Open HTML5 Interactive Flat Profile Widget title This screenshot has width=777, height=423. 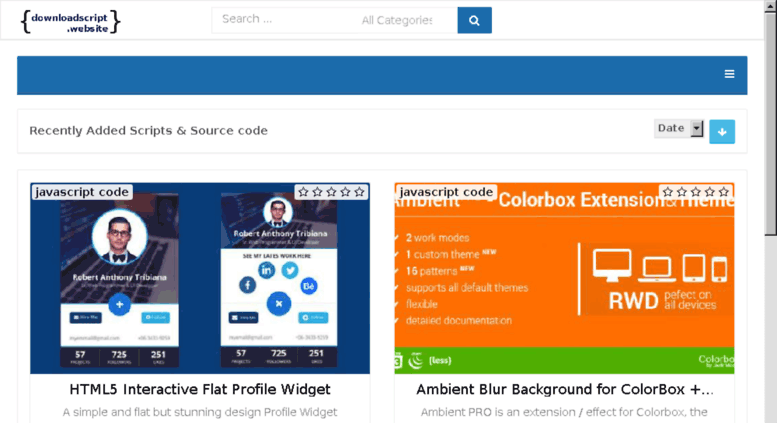click(200, 389)
